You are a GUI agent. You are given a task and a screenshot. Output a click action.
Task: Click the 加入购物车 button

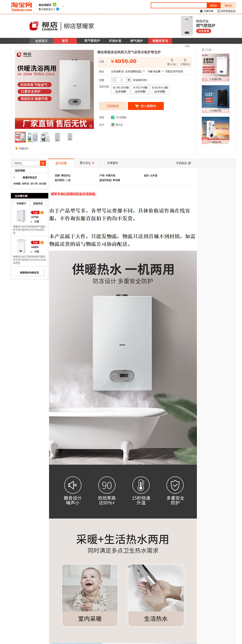[x=146, y=106]
